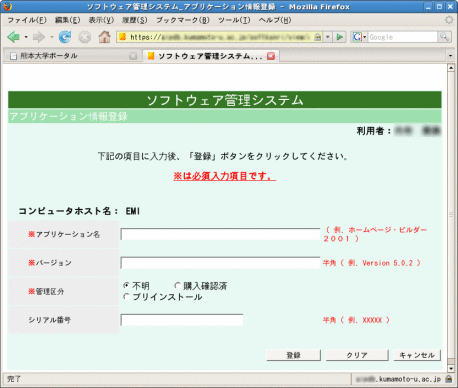Select the 購入確認済 radio button
Viewport: 458px width, 388px height.
point(177,286)
